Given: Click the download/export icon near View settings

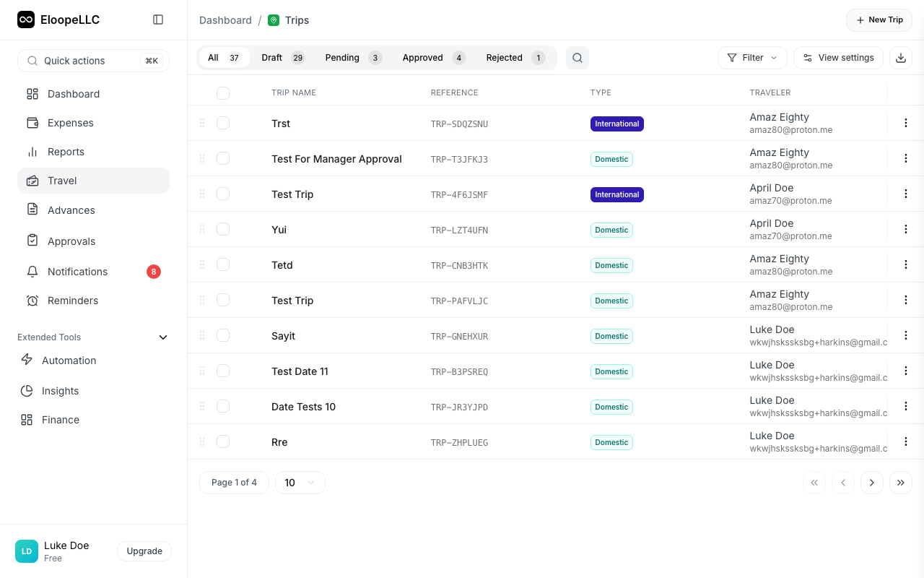Looking at the screenshot, I should click(900, 57).
